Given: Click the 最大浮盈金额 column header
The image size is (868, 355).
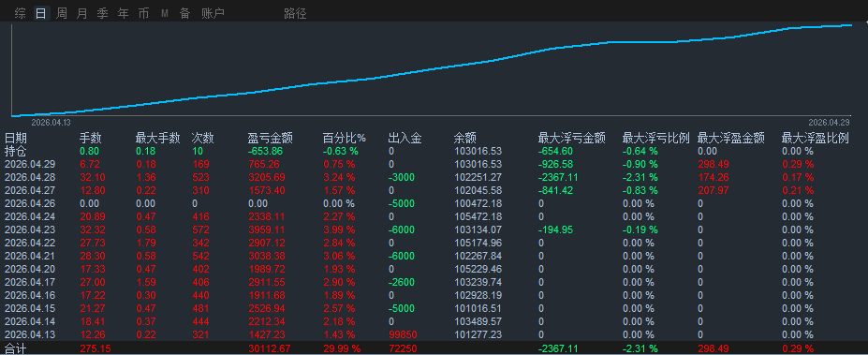Looking at the screenshot, I should tap(731, 138).
